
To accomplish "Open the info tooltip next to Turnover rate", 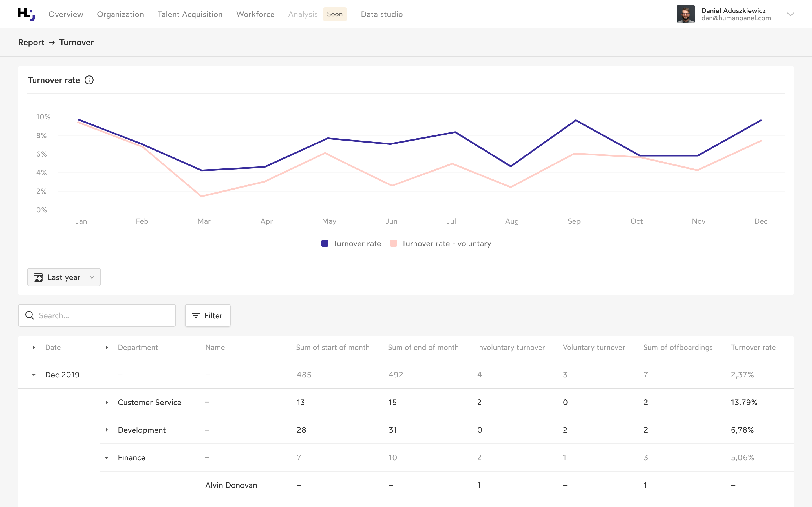I will (x=89, y=80).
